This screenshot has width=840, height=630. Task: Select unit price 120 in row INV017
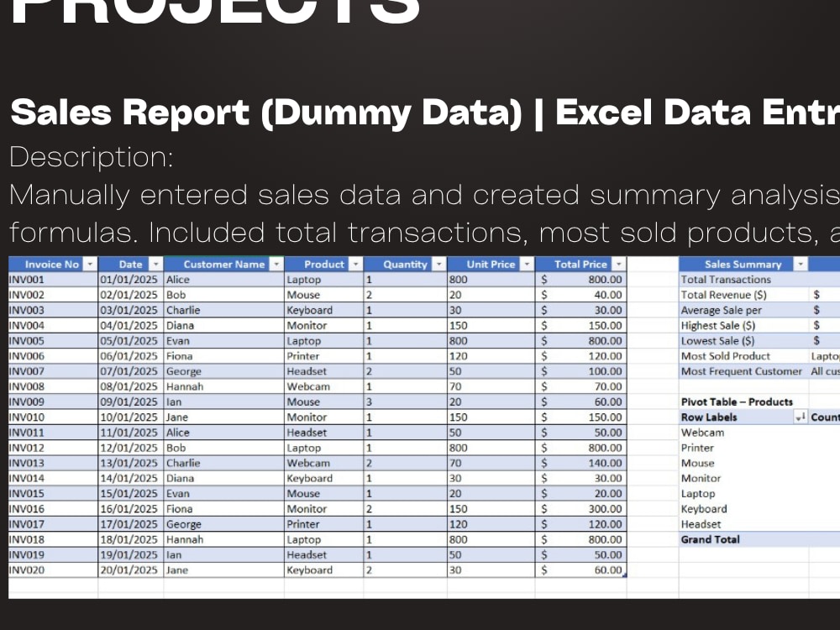491,524
